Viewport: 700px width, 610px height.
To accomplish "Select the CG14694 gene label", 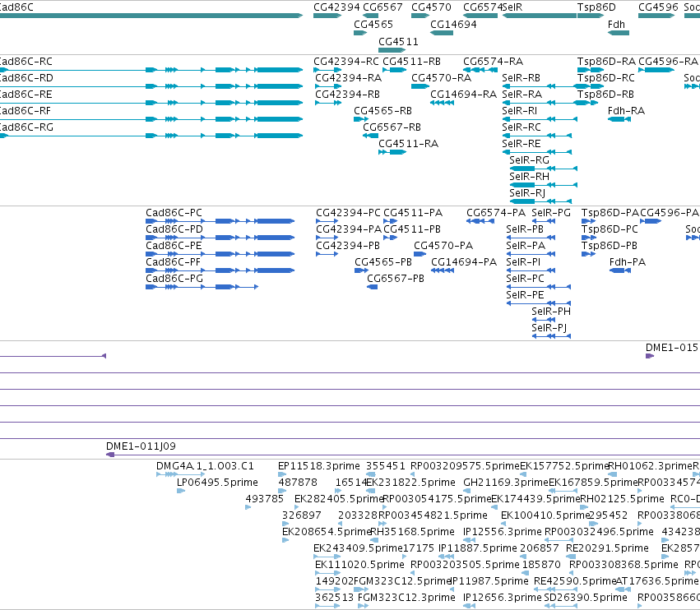I will click(453, 25).
